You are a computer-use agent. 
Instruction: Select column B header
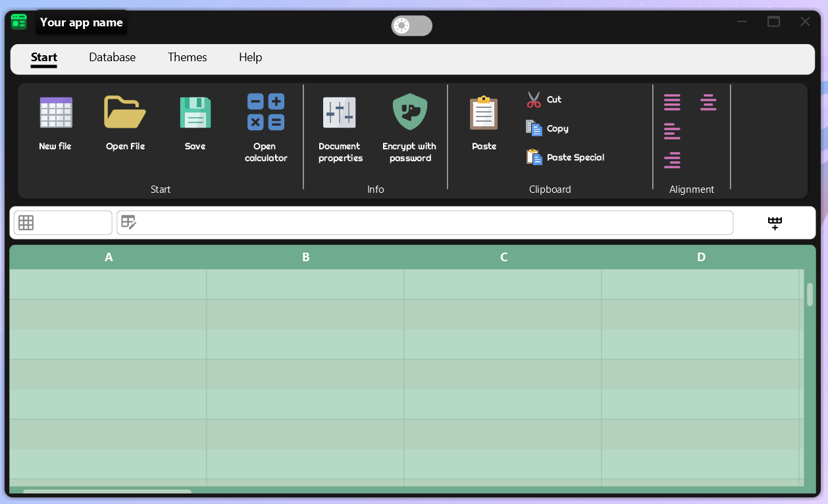306,257
